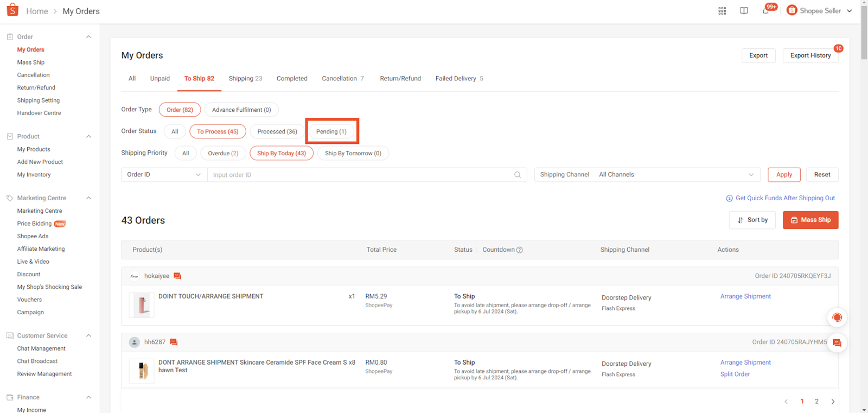Click Arrange Shipment for order 240705RKQEYF3J

coord(745,296)
